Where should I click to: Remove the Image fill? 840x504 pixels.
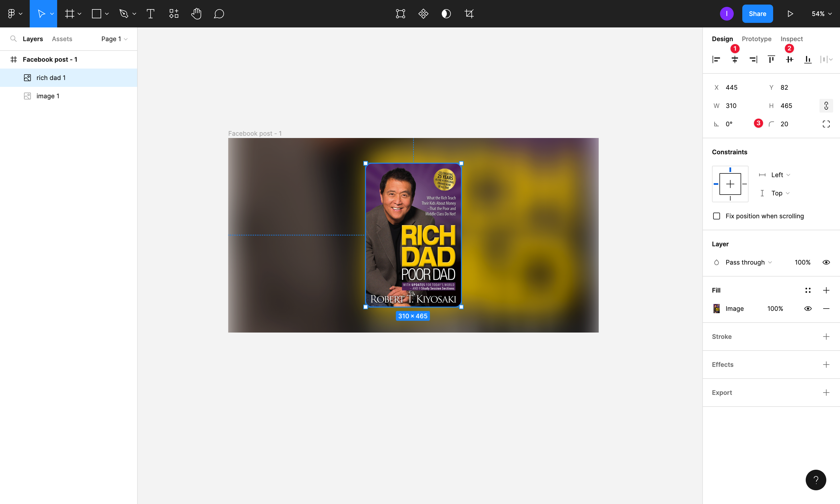tap(826, 309)
